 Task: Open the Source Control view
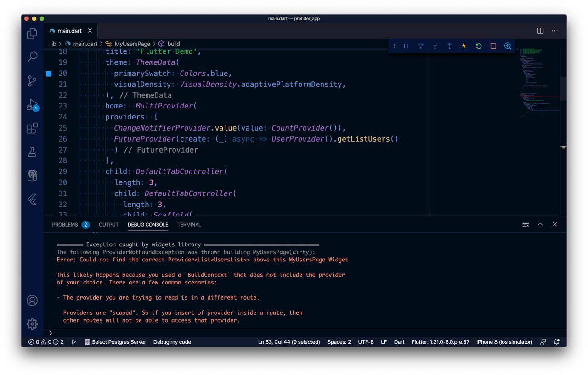pyautogui.click(x=32, y=81)
